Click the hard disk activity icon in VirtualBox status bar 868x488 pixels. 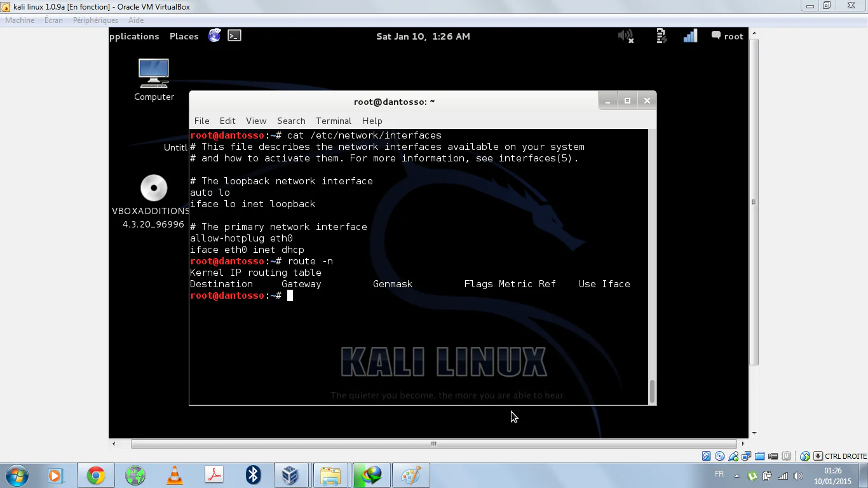(707, 456)
